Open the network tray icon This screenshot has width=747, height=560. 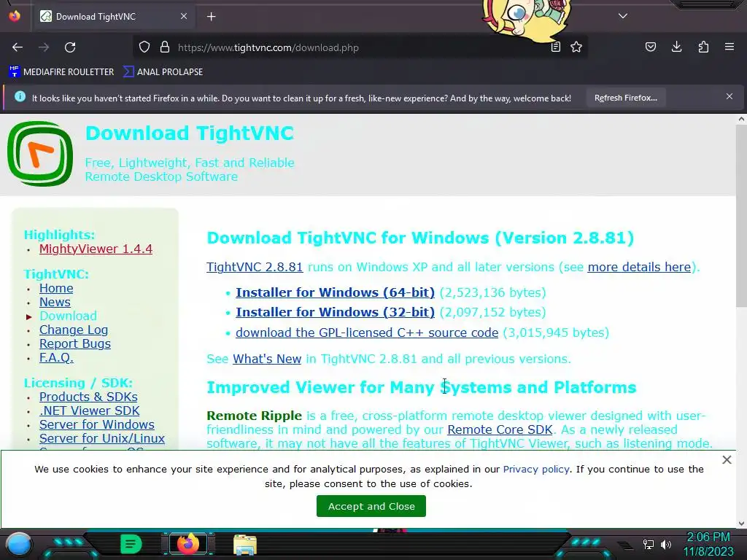[649, 544]
